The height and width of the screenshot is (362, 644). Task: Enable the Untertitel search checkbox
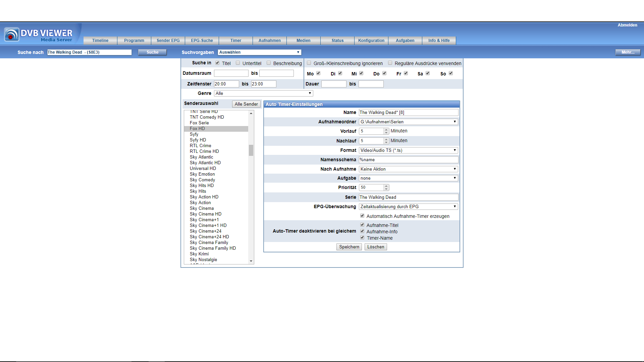(x=238, y=63)
